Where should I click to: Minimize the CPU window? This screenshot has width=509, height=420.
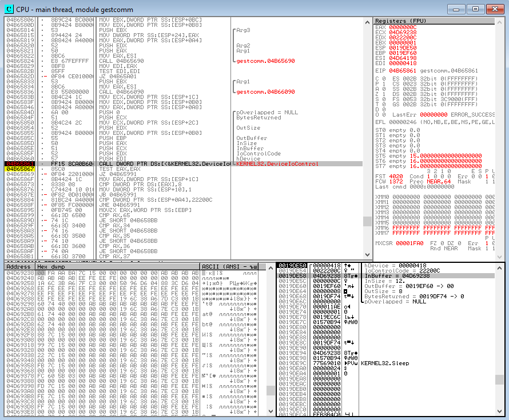456,9
